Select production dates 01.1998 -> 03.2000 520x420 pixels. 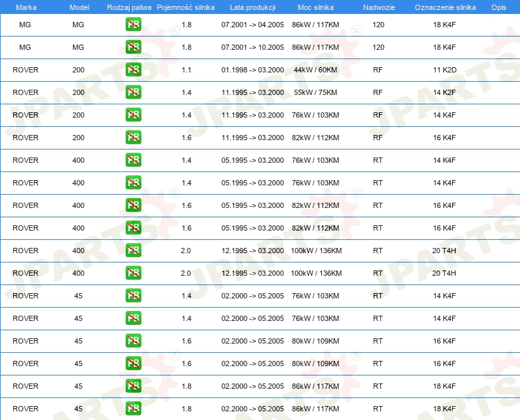[x=253, y=70]
